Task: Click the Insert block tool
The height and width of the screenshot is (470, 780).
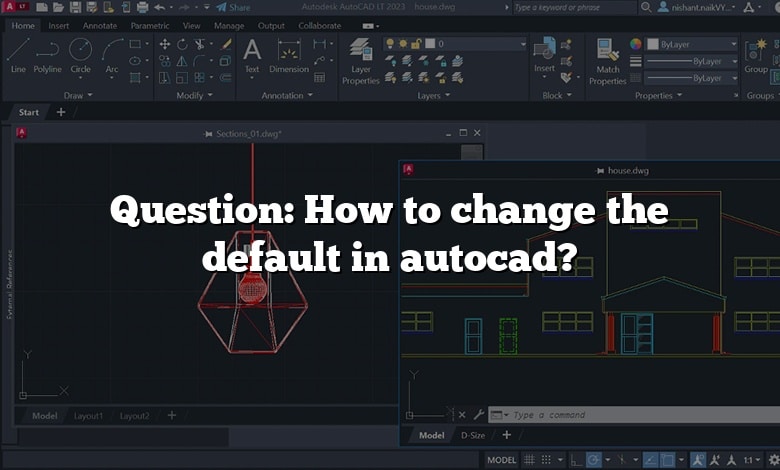Action: click(544, 55)
